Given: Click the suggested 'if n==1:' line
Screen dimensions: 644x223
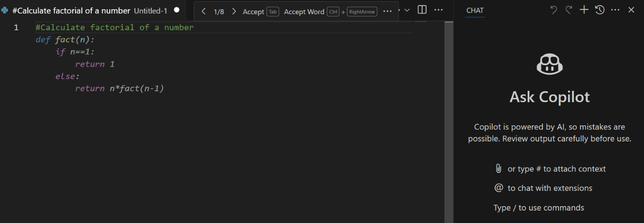Looking at the screenshot, I should (75, 52).
